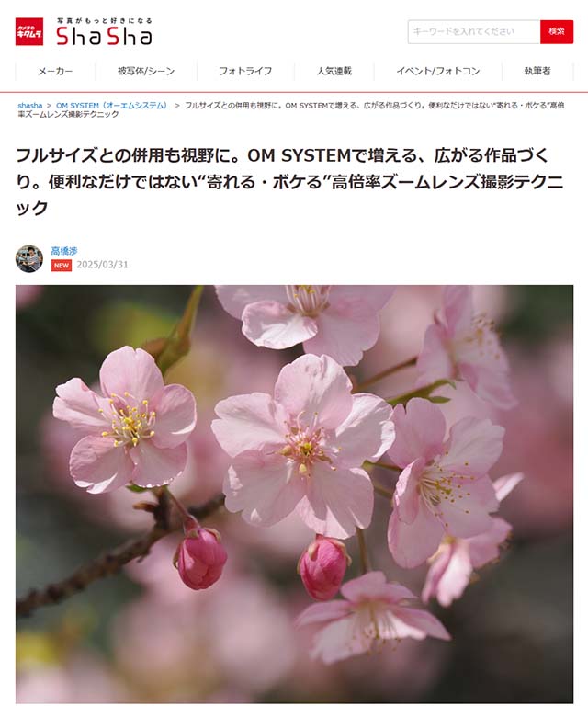Open the ShaSha site logo
Image resolution: width=588 pixels, height=717 pixels.
(x=104, y=36)
